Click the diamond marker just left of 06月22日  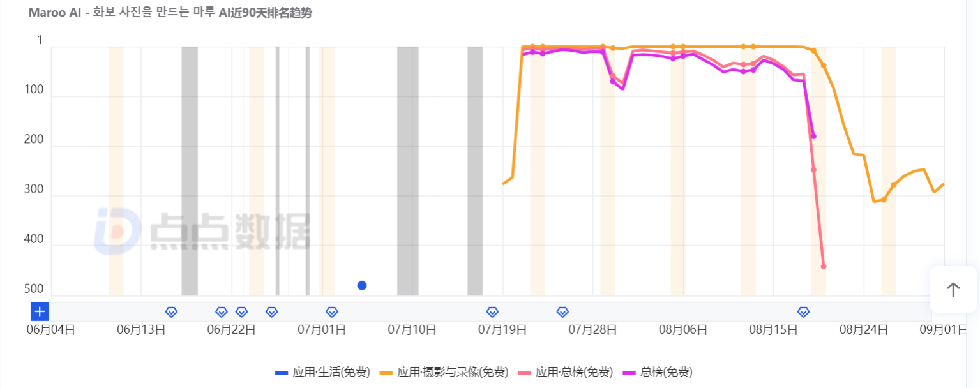click(221, 312)
